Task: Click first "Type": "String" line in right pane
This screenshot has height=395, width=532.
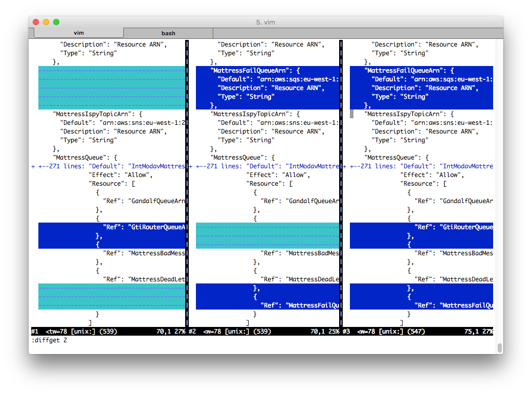Action: 400,53
